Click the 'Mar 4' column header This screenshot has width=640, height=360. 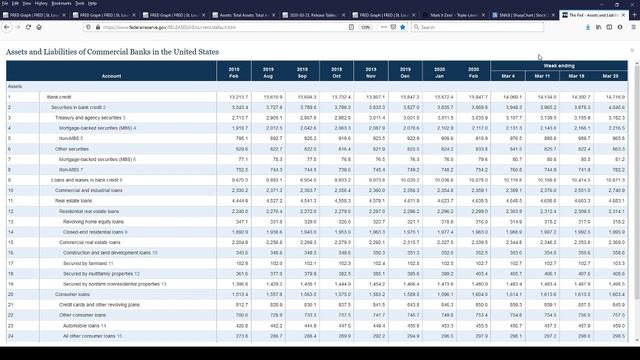point(508,76)
